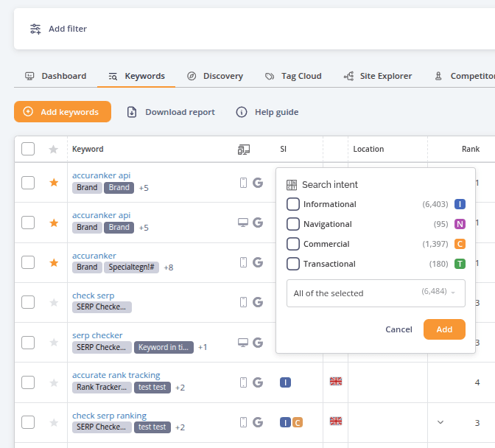Click the UK flag for accurate rank tracking
This screenshot has width=495, height=448.
click(336, 382)
